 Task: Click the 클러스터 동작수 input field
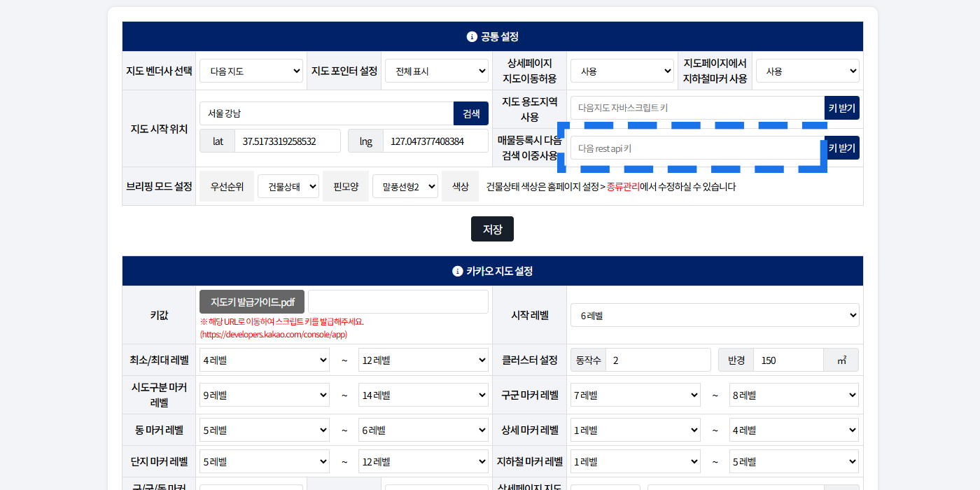657,360
